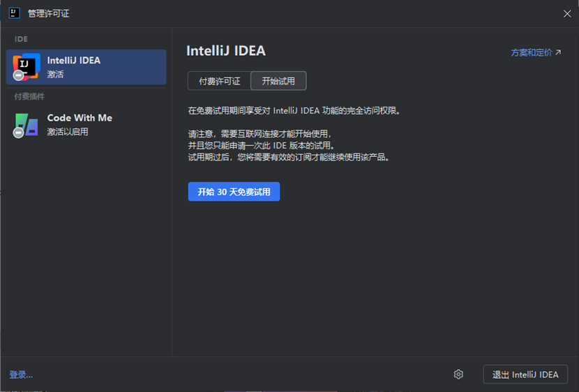579x392 pixels.
Task: Click the IntelliJ IDEA product icon in sidebar
Action: click(26, 67)
